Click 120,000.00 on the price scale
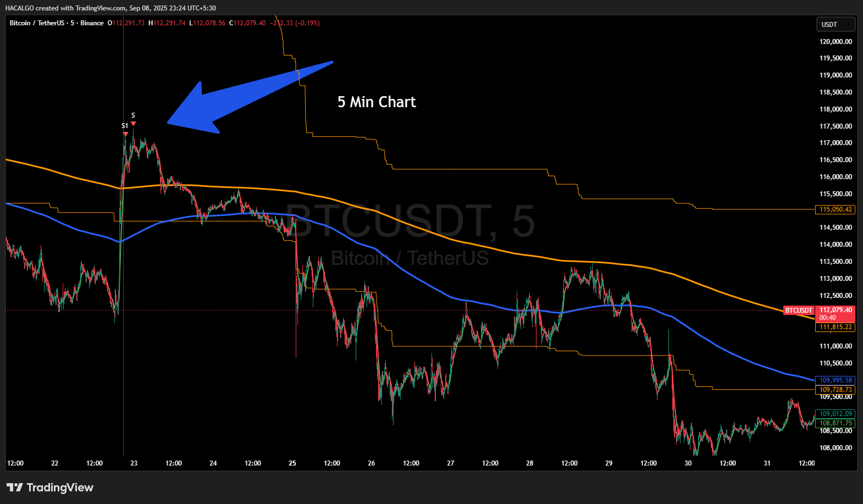 (x=836, y=42)
